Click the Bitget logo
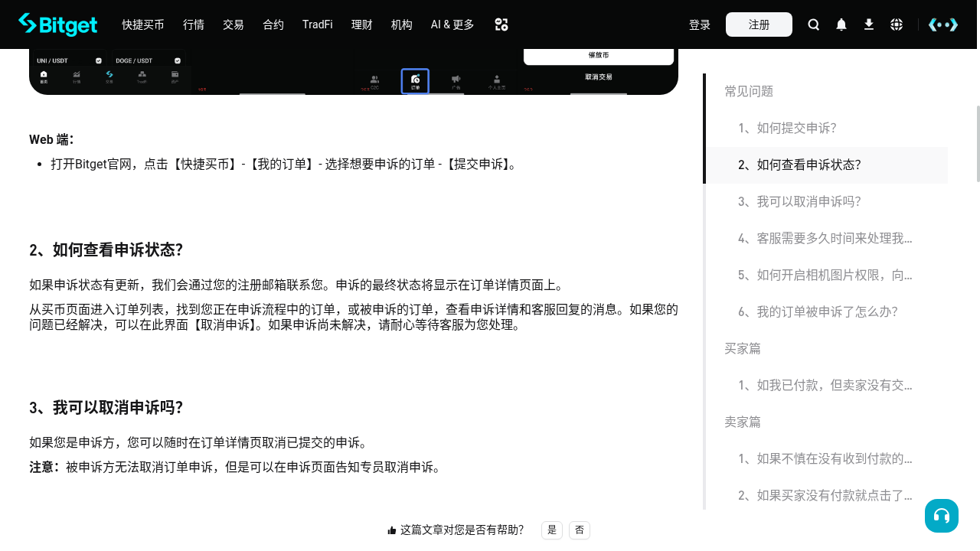This screenshot has width=980, height=551. tap(58, 24)
